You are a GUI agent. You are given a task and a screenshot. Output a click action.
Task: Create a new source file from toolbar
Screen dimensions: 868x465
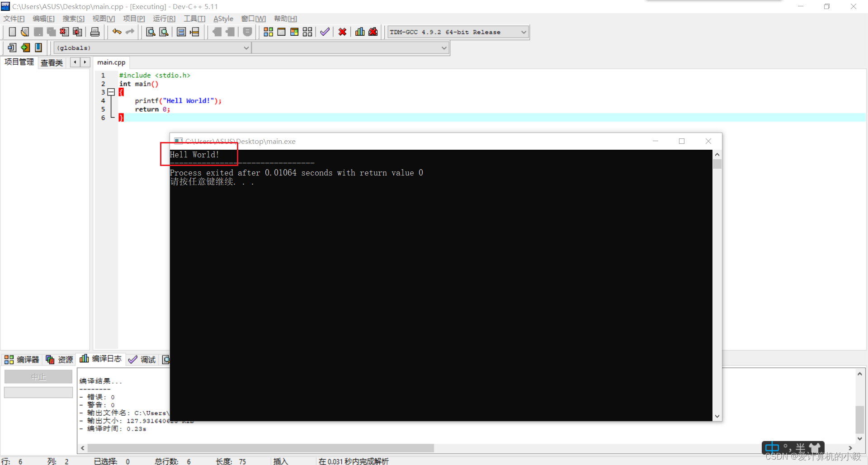[12, 32]
